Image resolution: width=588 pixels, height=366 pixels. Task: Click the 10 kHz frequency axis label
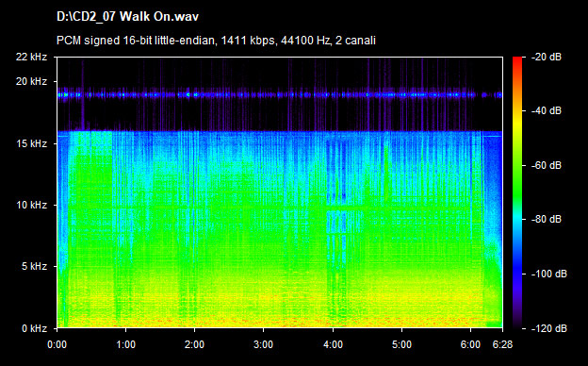tap(31, 206)
